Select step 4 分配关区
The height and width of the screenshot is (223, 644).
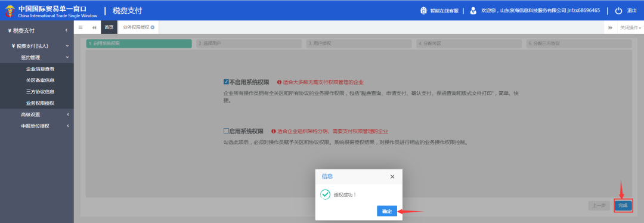tap(469, 44)
